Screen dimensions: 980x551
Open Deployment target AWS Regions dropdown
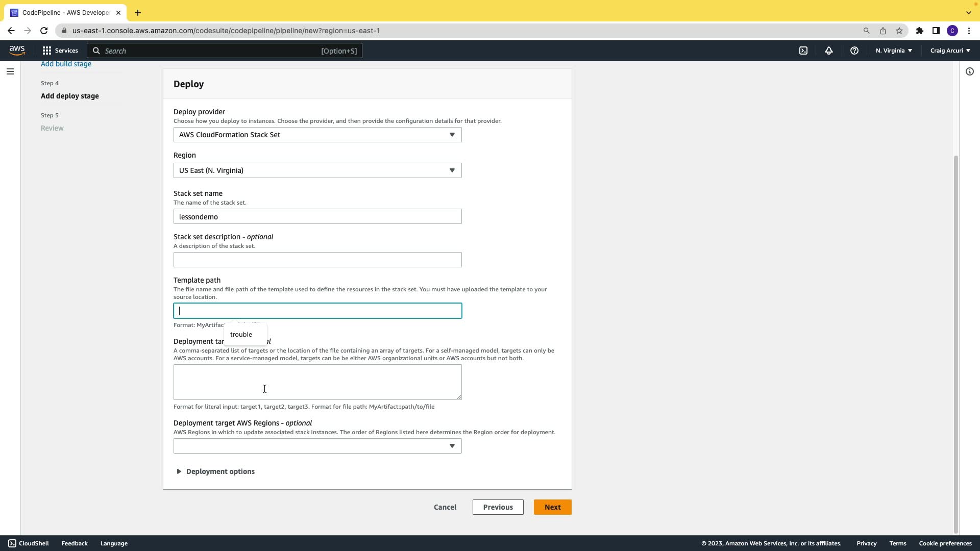[317, 446]
